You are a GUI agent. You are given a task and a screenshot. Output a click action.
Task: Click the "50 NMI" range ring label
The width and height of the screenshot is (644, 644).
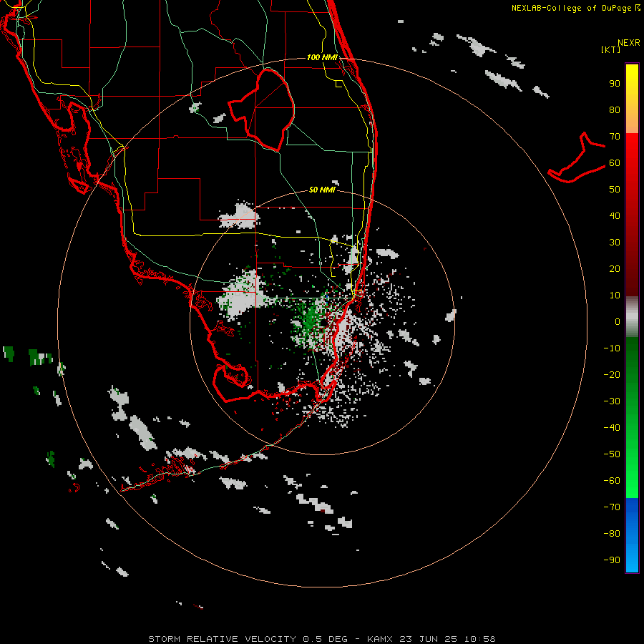(x=322, y=190)
